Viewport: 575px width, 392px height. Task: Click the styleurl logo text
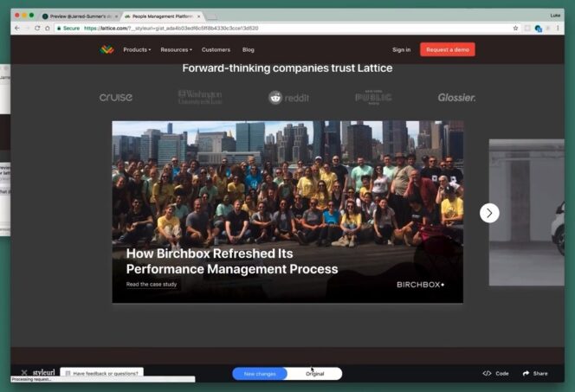[x=43, y=372]
